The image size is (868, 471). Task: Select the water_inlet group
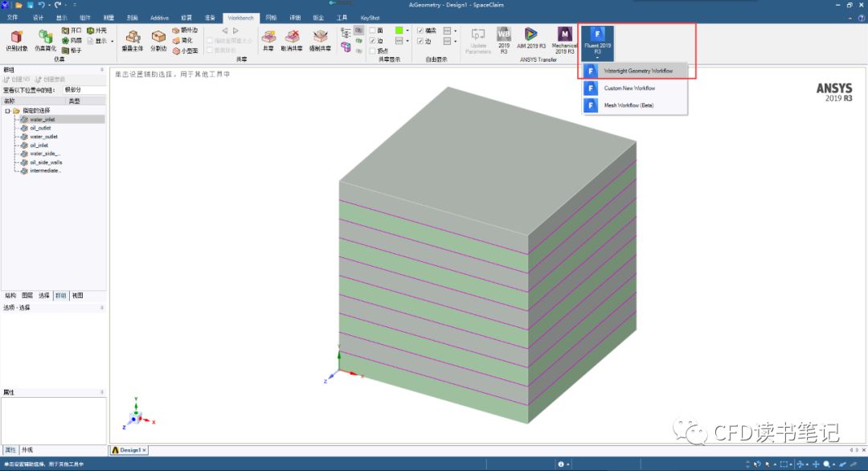pos(43,120)
